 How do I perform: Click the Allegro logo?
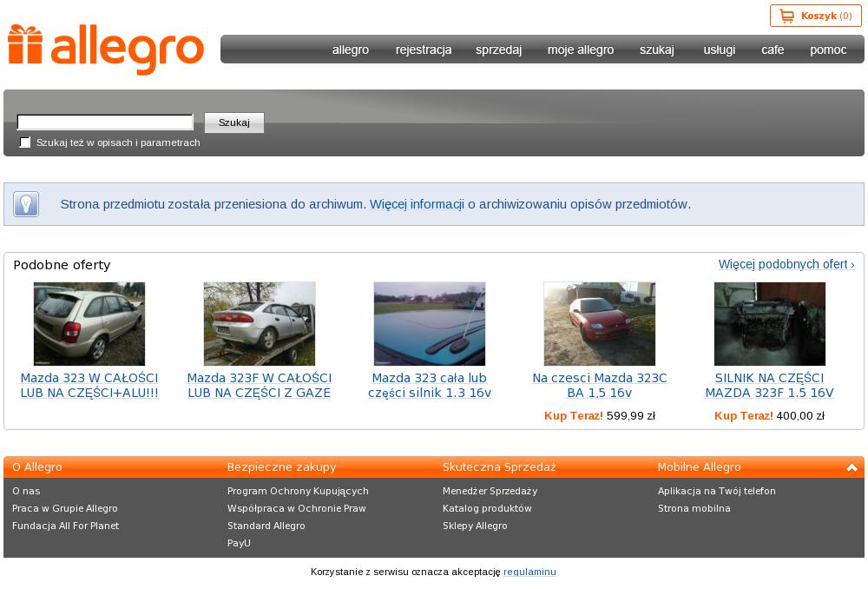pyautogui.click(x=106, y=50)
